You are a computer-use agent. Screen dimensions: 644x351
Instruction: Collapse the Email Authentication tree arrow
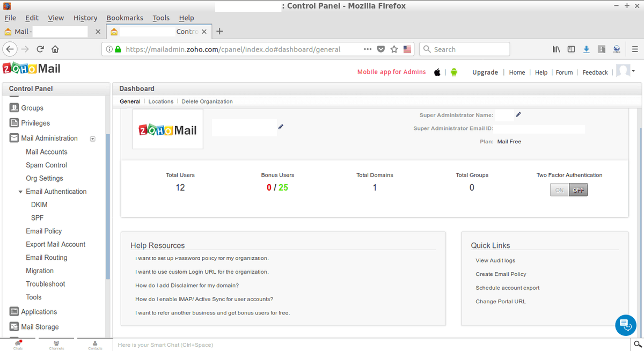coord(20,192)
